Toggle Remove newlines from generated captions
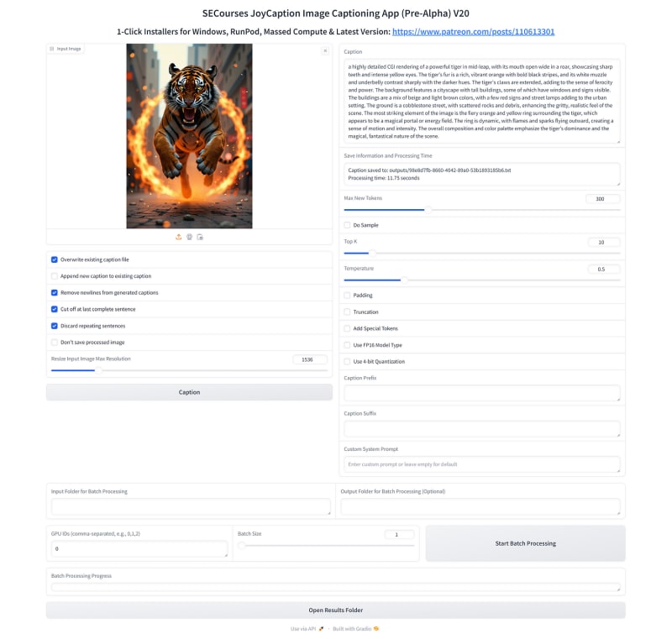Image resolution: width=672 pixels, height=639 pixels. pos(55,292)
